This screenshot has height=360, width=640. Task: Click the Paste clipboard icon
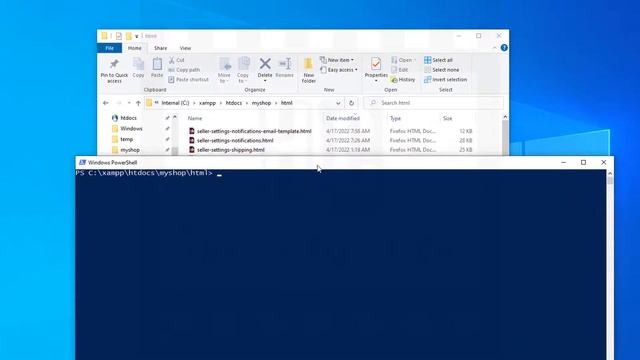pyautogui.click(x=157, y=65)
